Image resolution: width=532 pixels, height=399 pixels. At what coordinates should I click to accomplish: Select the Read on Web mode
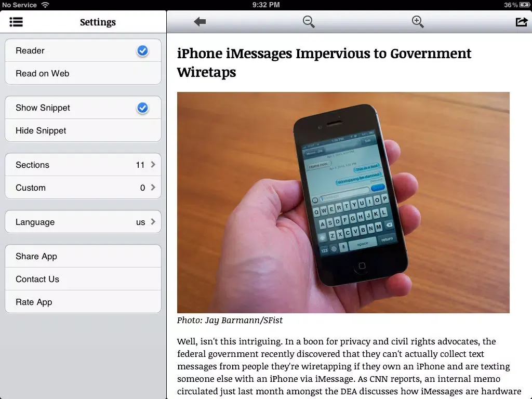[83, 73]
